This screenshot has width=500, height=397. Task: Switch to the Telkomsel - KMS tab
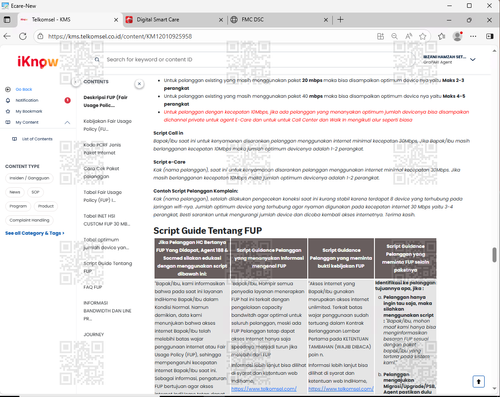(69, 20)
